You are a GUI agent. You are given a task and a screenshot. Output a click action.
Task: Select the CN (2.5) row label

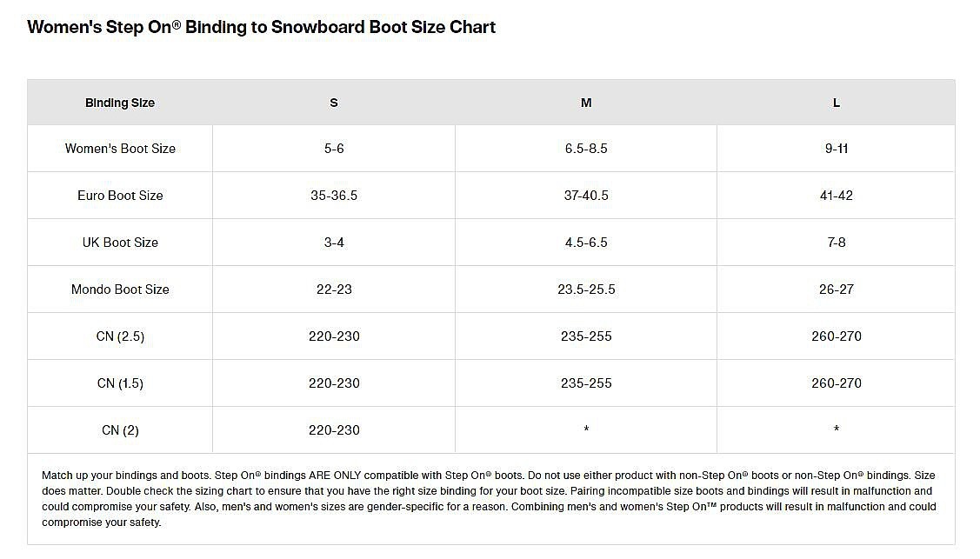[x=120, y=336]
